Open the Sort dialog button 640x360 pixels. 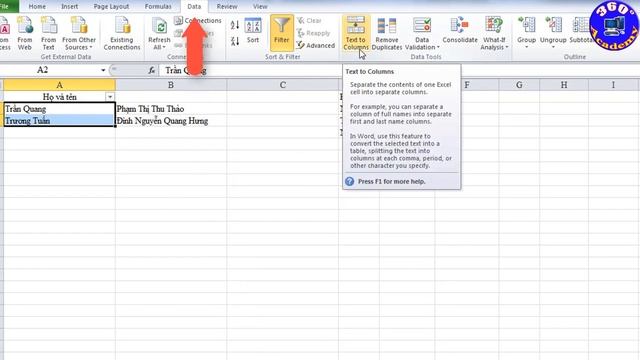click(253, 31)
